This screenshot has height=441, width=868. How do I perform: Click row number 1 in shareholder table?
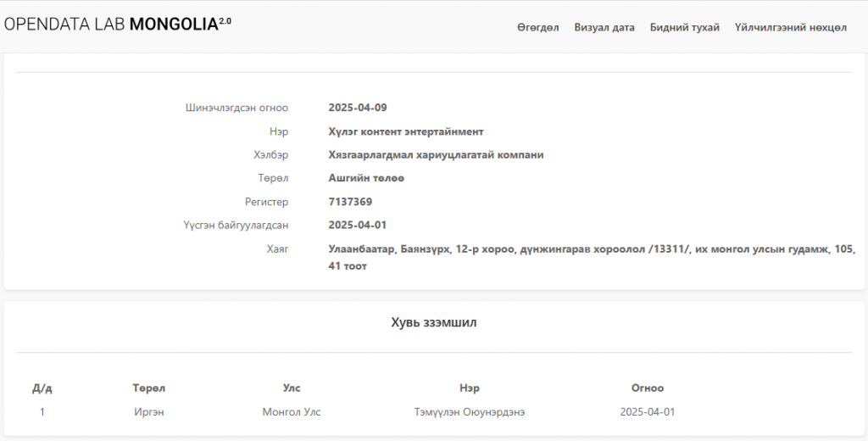pos(42,412)
